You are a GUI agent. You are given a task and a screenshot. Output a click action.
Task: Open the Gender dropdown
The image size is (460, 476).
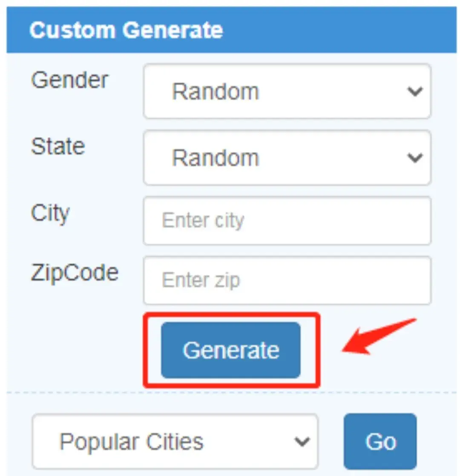click(x=287, y=91)
